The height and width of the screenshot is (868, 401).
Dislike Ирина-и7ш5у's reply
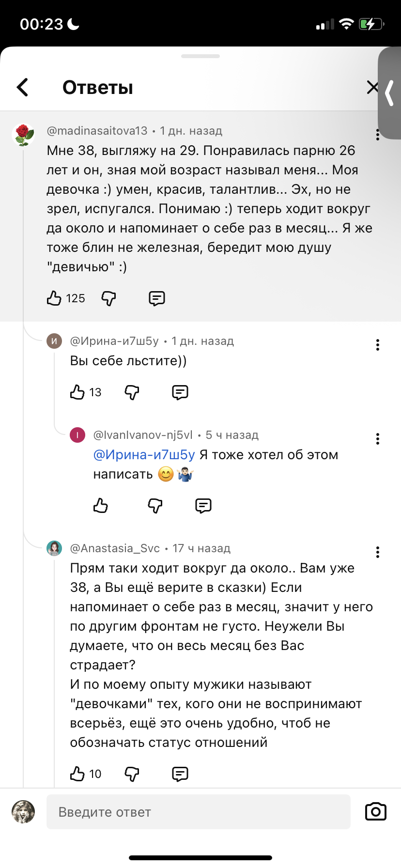click(132, 392)
